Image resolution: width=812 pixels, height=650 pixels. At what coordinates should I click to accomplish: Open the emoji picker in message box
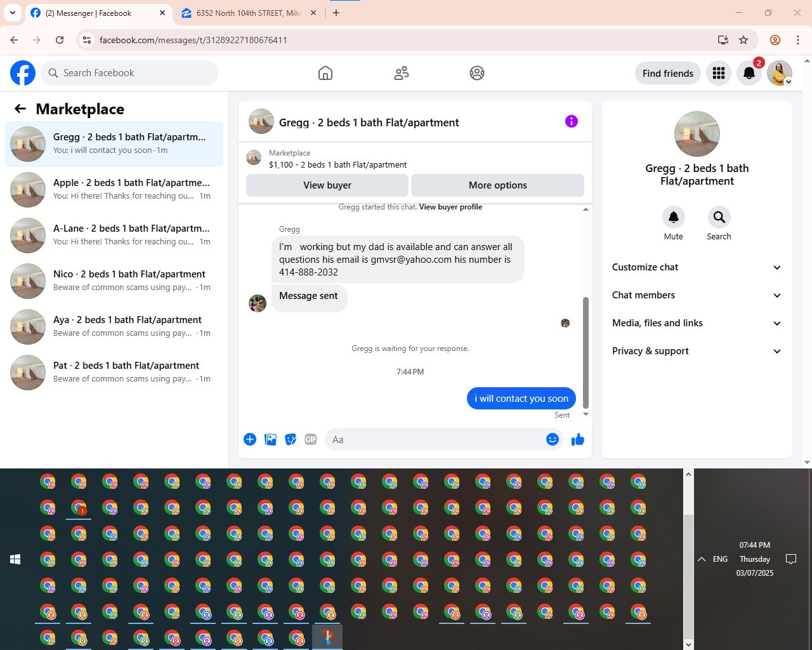click(x=553, y=439)
